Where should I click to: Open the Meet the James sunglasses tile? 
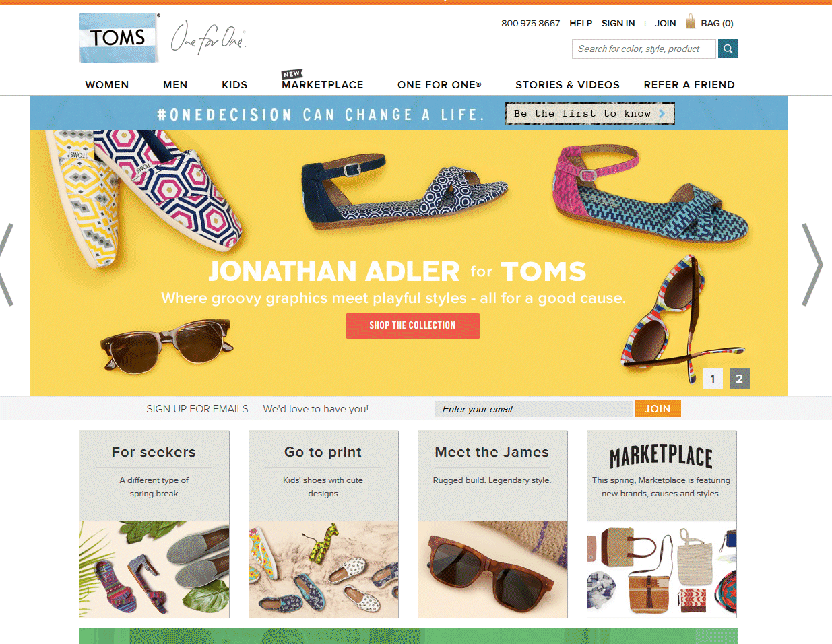point(492,524)
